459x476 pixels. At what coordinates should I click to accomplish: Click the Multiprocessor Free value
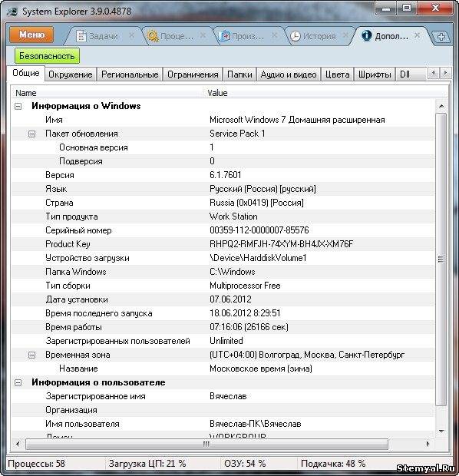pyautogui.click(x=245, y=286)
